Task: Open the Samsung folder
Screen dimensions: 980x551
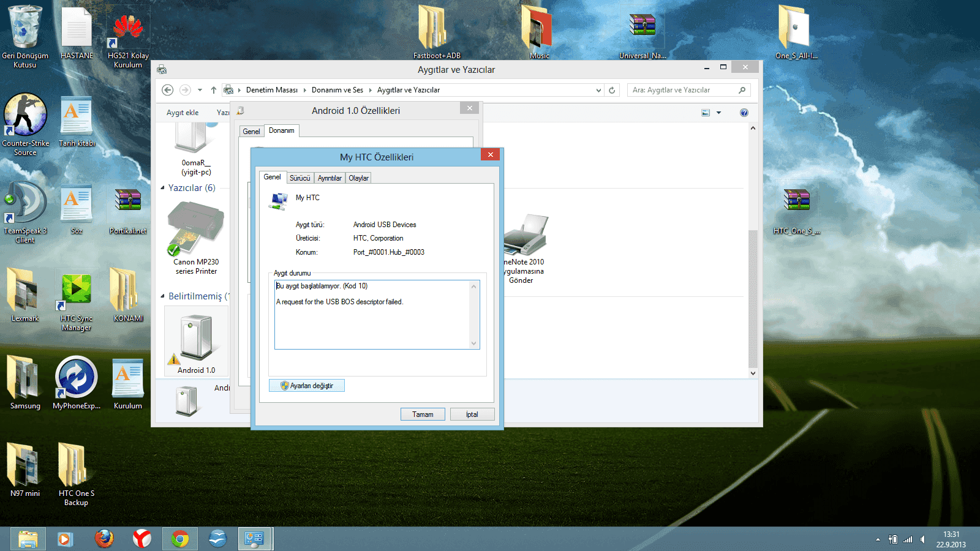Action: click(25, 383)
